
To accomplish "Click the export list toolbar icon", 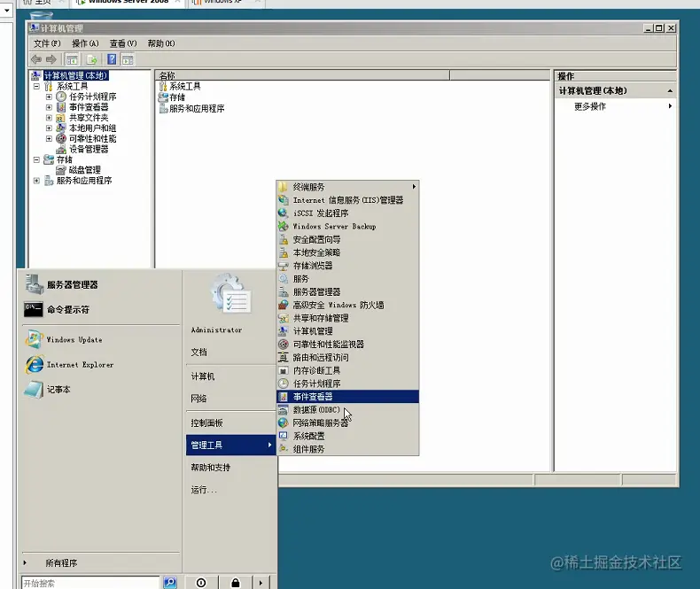I will 92,59.
